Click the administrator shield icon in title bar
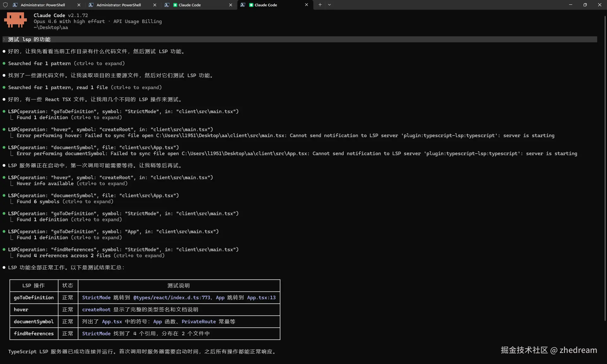607x364 pixels. pos(5,5)
